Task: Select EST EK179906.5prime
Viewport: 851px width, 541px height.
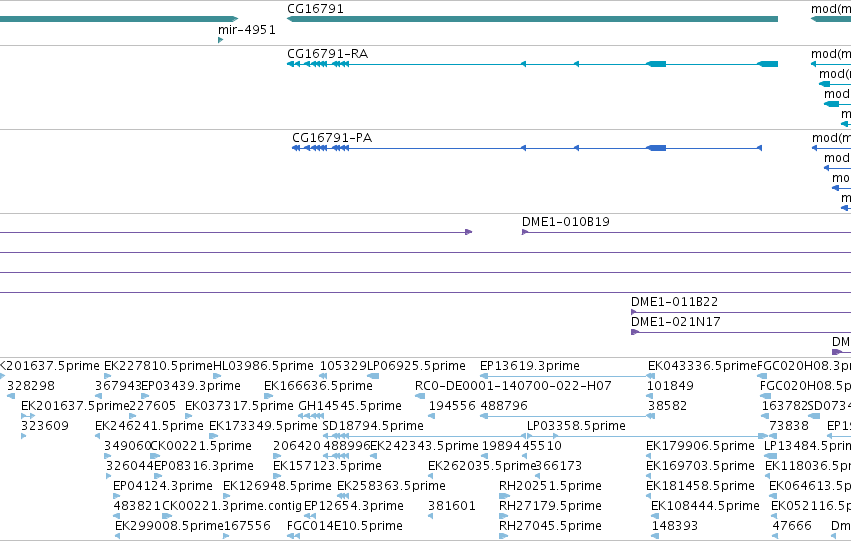Action: 700,446
